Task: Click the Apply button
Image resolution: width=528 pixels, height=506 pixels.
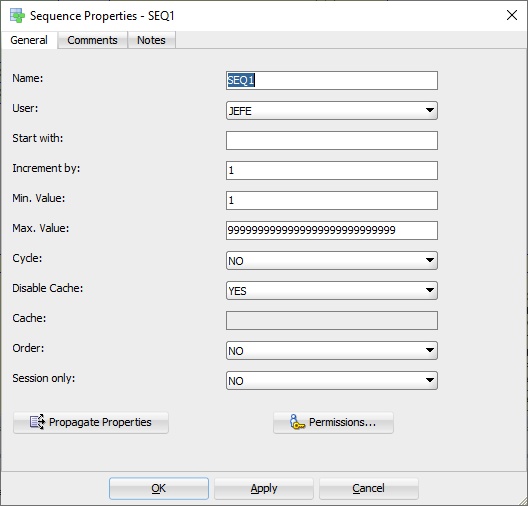Action: 264,488
